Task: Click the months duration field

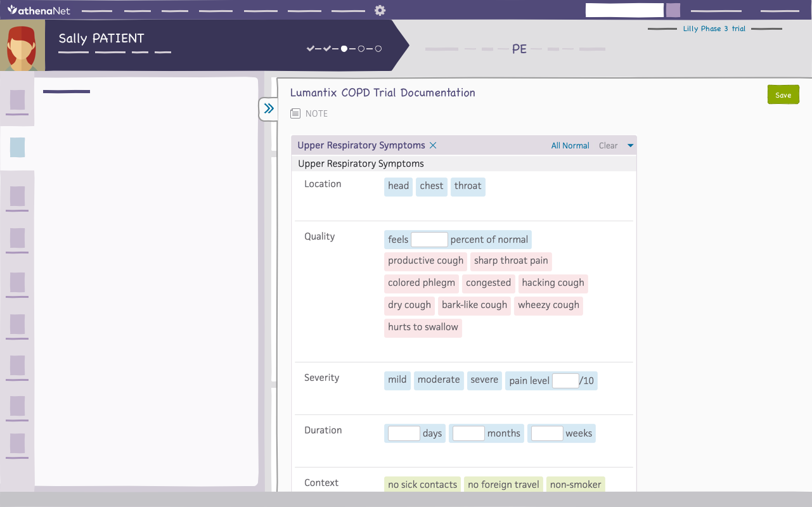Action: click(468, 433)
